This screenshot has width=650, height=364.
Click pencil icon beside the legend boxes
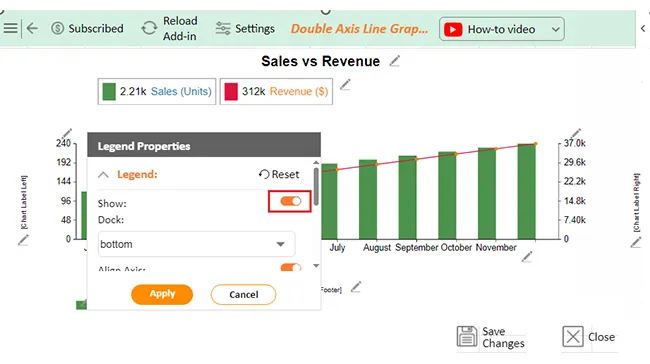coord(345,85)
